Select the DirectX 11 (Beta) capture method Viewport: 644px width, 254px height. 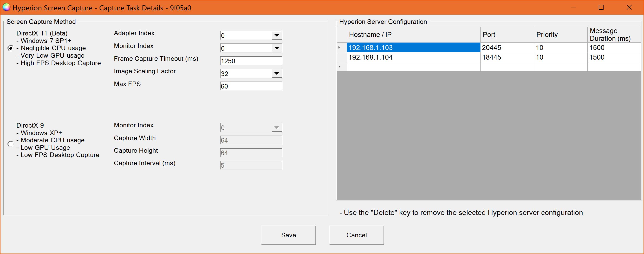point(11,48)
